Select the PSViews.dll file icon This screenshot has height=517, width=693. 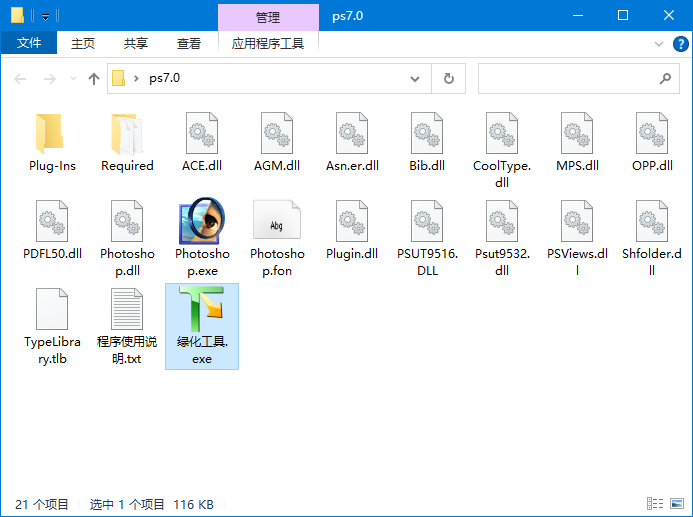pos(577,223)
